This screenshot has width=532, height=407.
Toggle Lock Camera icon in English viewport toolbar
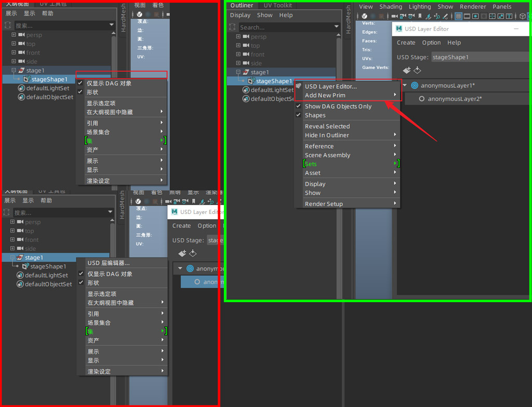point(403,16)
